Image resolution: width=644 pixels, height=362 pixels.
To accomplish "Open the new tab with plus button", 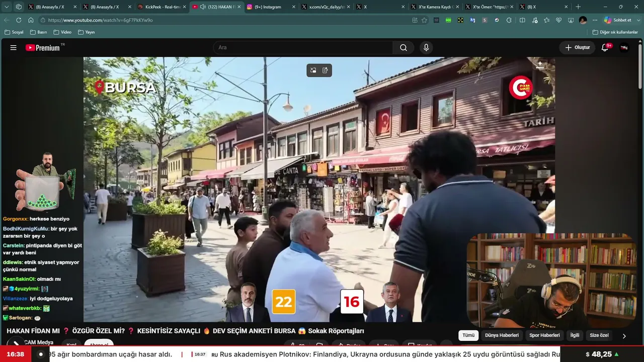I will [578, 7].
